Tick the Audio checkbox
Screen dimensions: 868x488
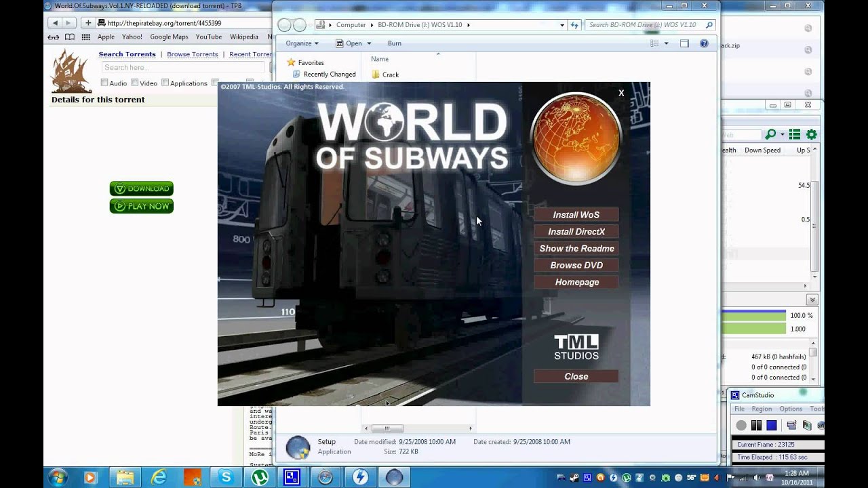click(104, 83)
